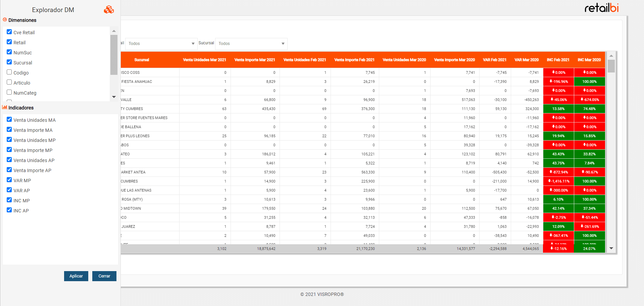Open the Retail filter dropdown

[x=161, y=43]
